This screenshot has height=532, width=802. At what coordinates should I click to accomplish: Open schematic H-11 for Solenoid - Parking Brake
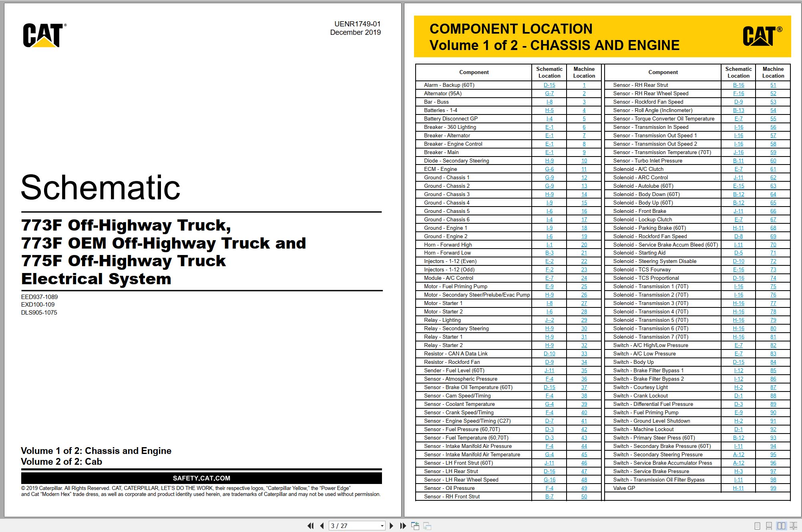pos(738,228)
